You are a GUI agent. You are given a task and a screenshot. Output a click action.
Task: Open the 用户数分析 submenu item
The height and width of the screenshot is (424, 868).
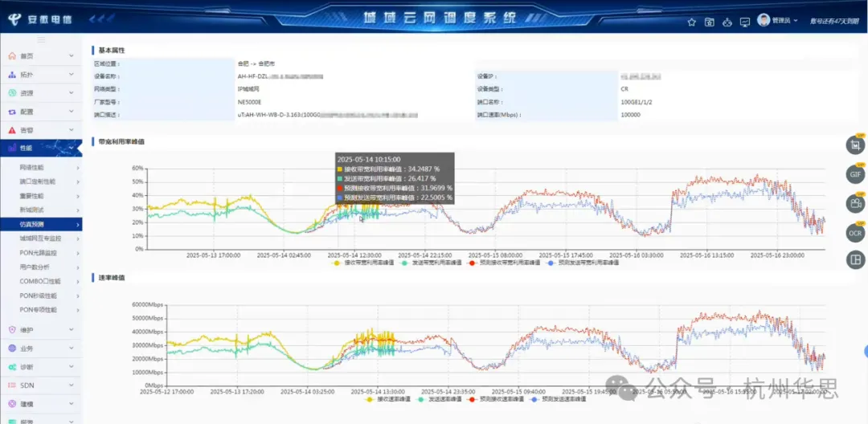(x=35, y=267)
